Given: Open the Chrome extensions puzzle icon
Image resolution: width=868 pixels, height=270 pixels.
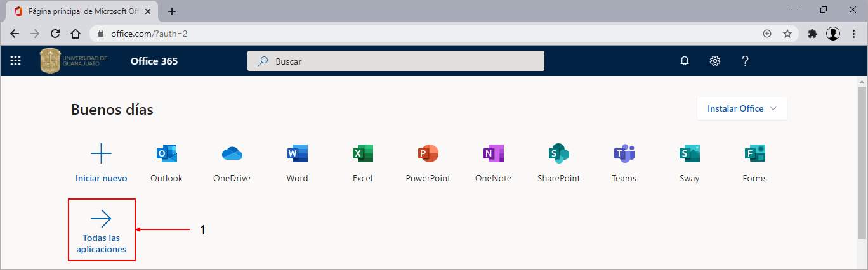Looking at the screenshot, I should [x=813, y=34].
